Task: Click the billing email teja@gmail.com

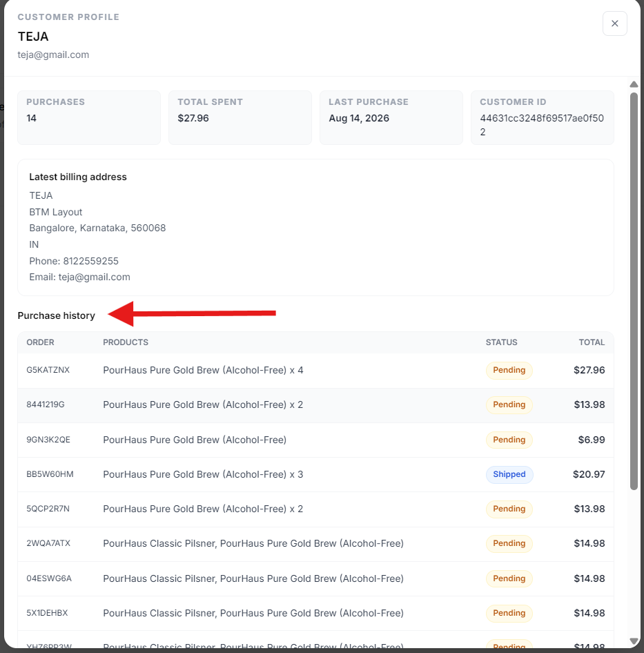Action: point(94,277)
